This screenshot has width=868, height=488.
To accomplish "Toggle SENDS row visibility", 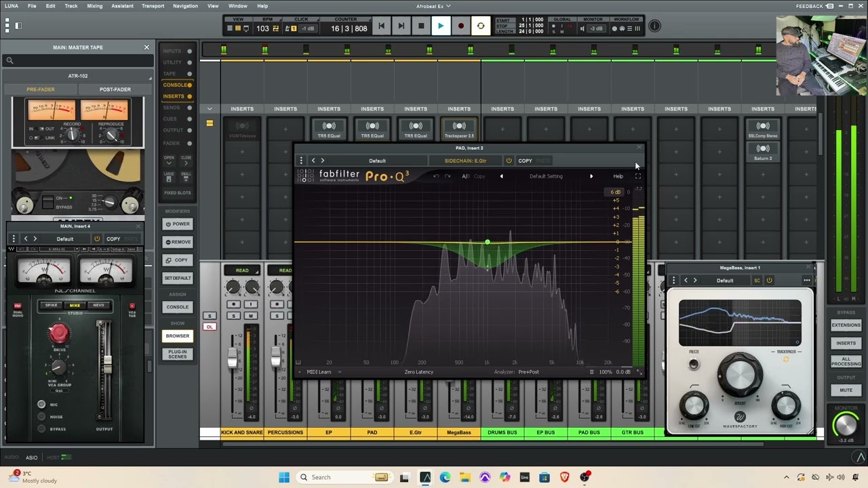I will (x=177, y=108).
